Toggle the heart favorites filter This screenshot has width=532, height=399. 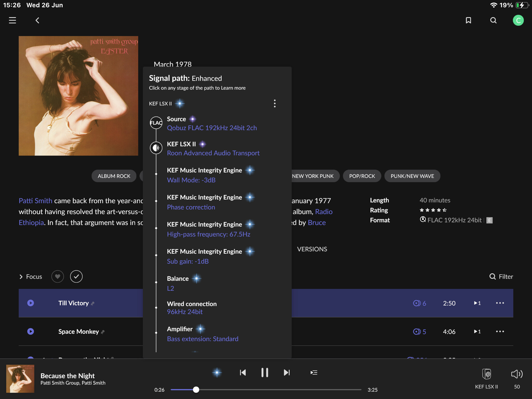(58, 276)
